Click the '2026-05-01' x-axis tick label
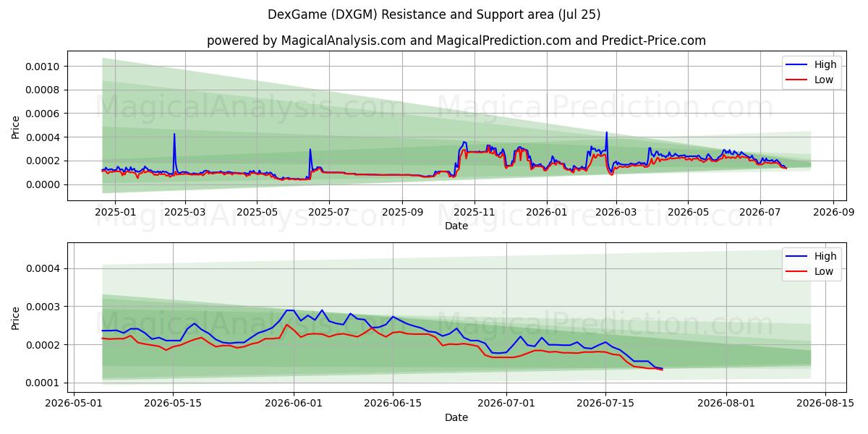The image size is (868, 434). click(75, 404)
